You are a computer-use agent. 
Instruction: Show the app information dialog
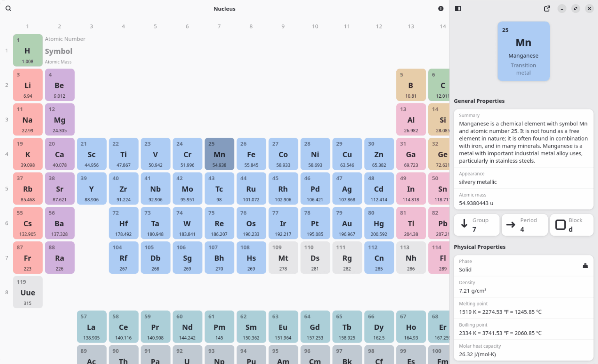click(440, 8)
